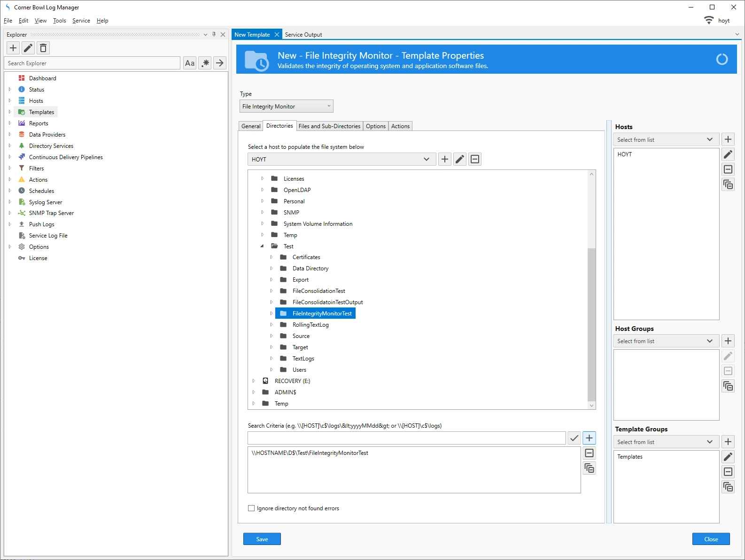Click the Close button at bottom right
Viewport: 745px width, 560px height.
click(711, 539)
